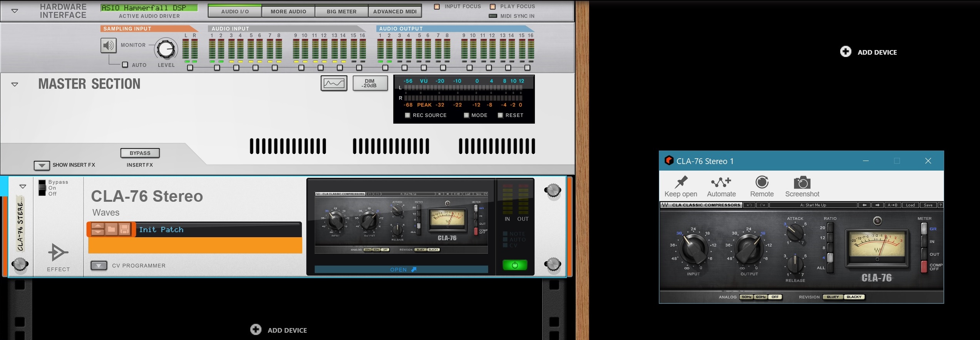Click the Bypass insert FX button
Viewport: 980px width, 340px height.
click(x=140, y=153)
